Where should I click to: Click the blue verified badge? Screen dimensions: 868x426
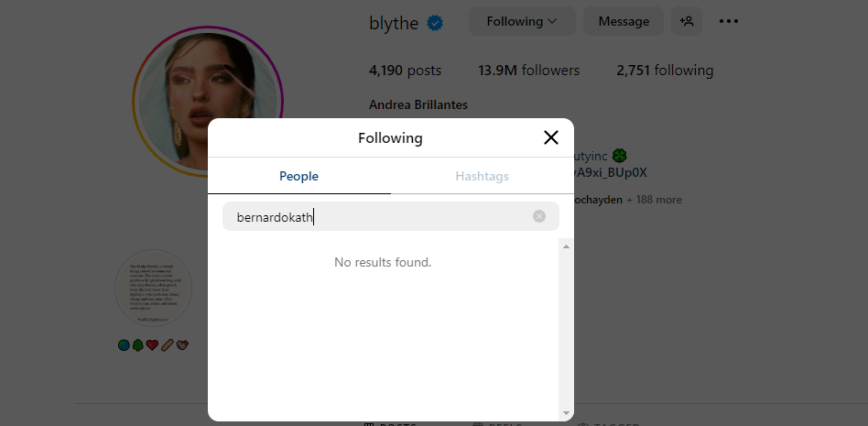tap(436, 23)
